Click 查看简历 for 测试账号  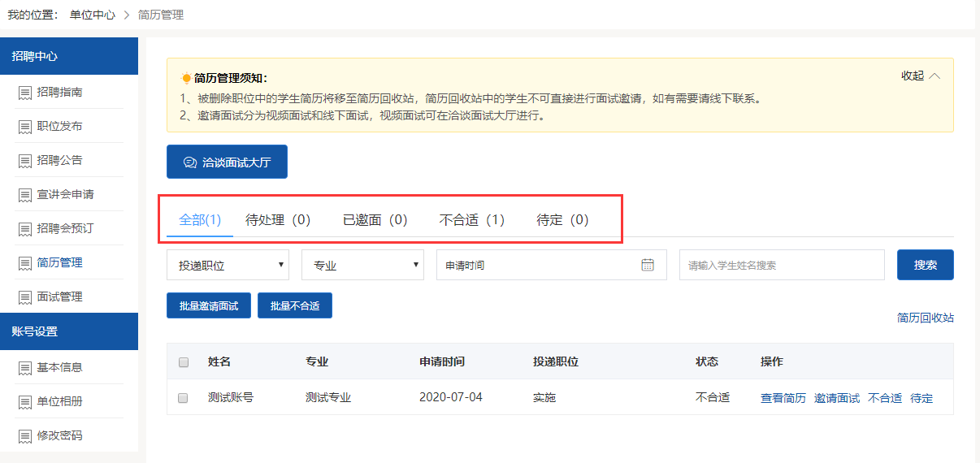pyautogui.click(x=783, y=398)
